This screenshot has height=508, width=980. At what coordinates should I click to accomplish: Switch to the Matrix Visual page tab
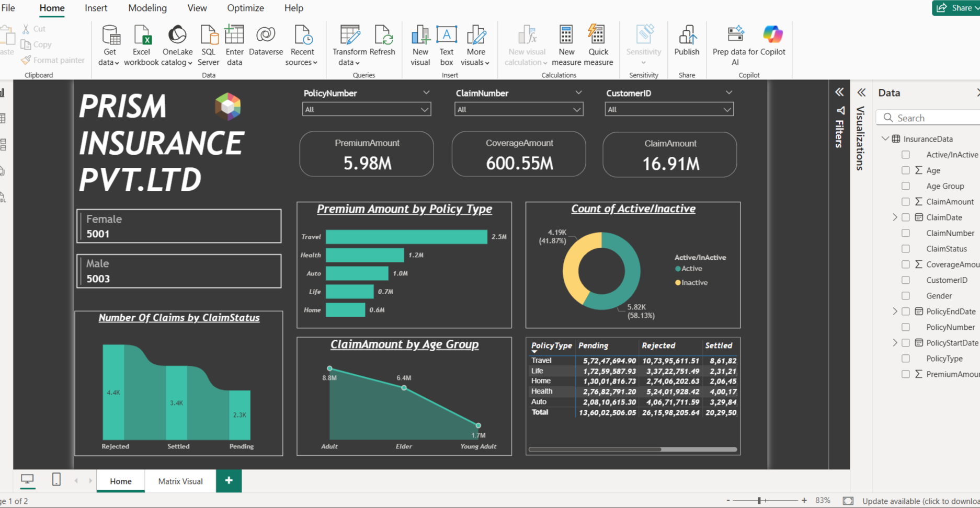coord(180,481)
